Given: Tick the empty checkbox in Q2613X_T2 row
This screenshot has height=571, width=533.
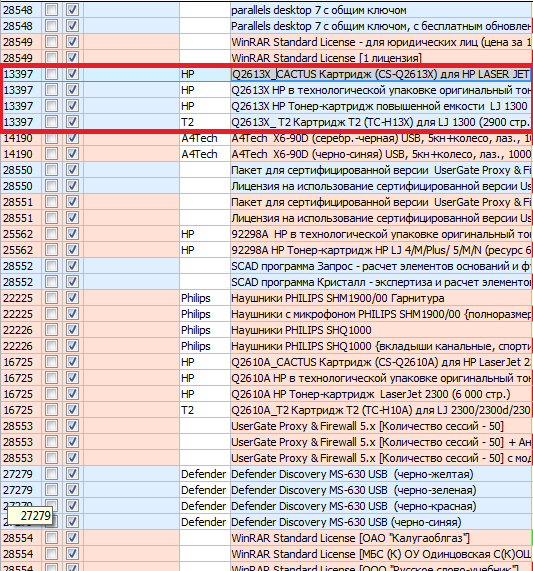Looking at the screenshot, I should pos(51,122).
